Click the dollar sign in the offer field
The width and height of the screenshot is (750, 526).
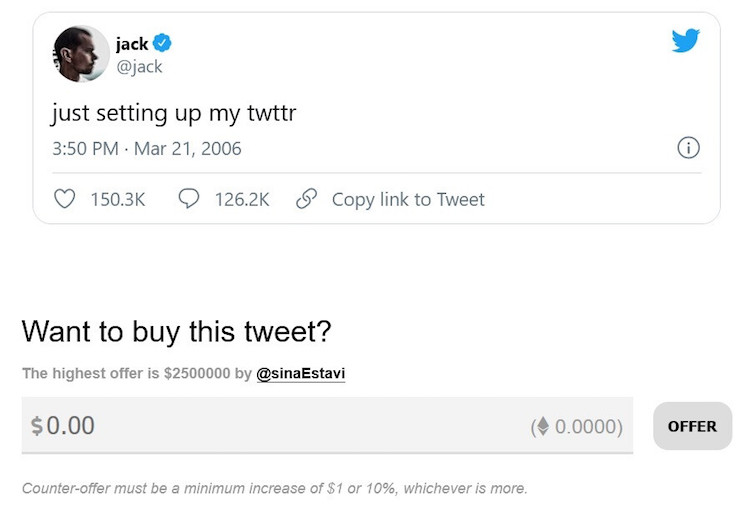37,426
